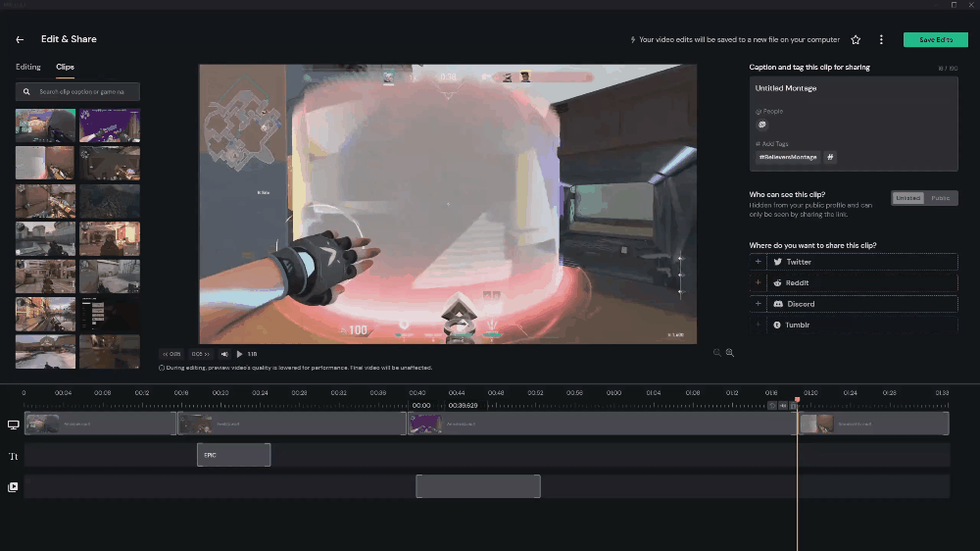This screenshot has height=551, width=980.
Task: Select the video track monitor icon
Action: 13,425
